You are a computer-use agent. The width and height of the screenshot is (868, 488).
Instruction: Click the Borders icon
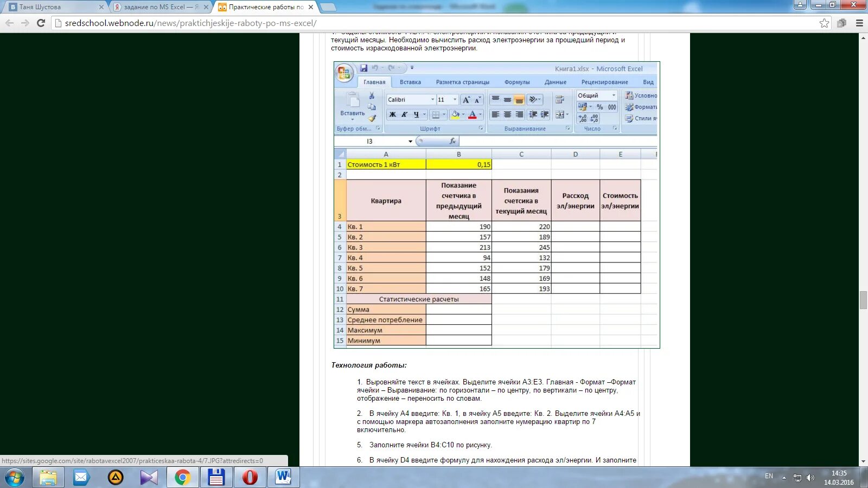pyautogui.click(x=435, y=114)
